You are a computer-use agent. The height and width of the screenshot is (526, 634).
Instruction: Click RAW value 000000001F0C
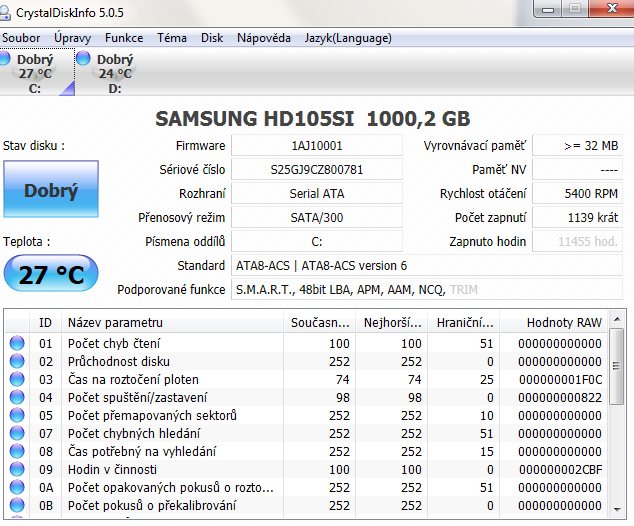coord(560,380)
